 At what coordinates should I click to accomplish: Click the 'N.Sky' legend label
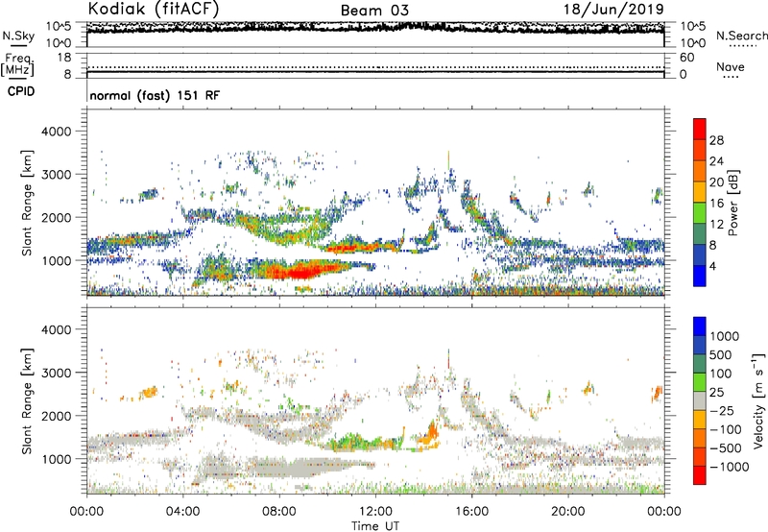[18, 36]
